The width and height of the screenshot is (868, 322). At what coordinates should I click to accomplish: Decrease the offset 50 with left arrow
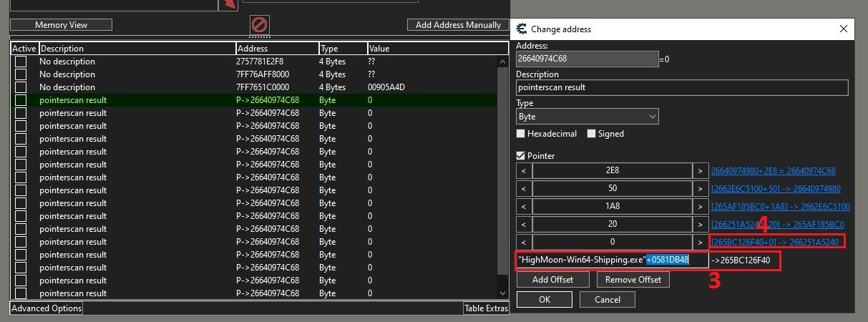coord(523,189)
